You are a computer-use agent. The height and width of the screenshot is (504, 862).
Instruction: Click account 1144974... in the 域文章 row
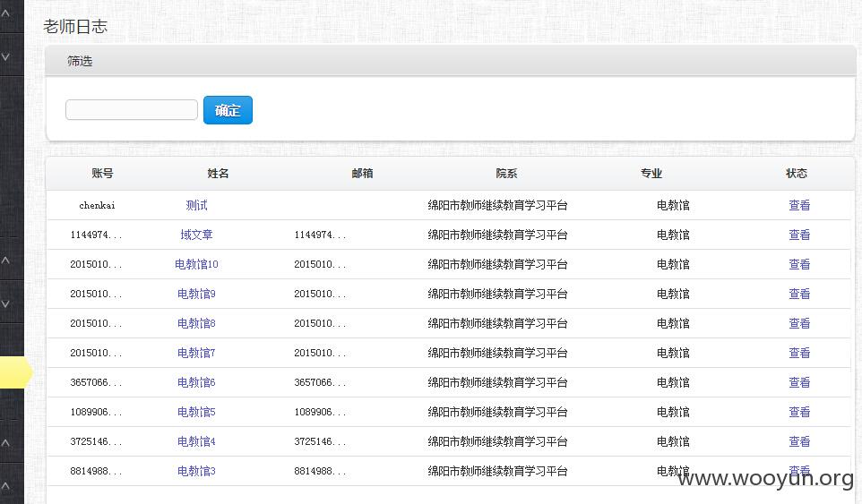click(96, 235)
